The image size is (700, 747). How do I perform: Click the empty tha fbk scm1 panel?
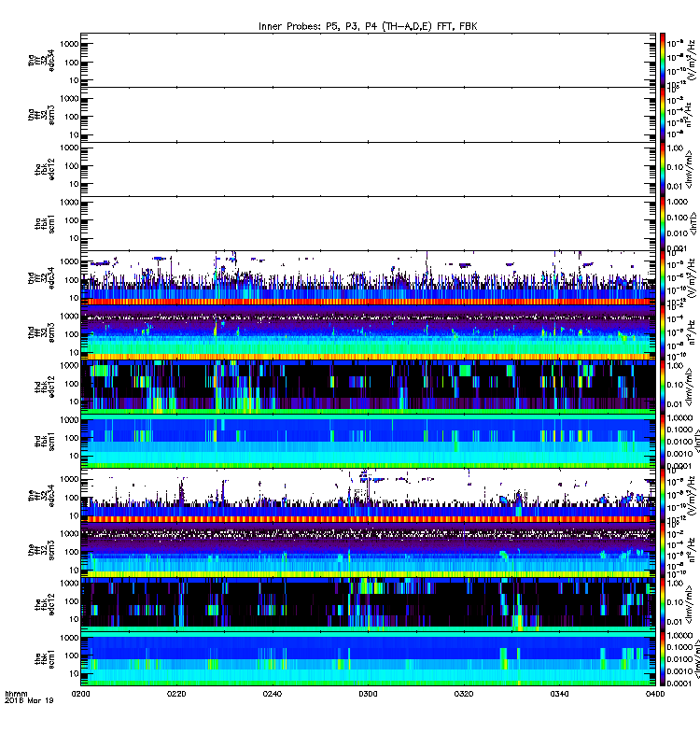pos(368,223)
